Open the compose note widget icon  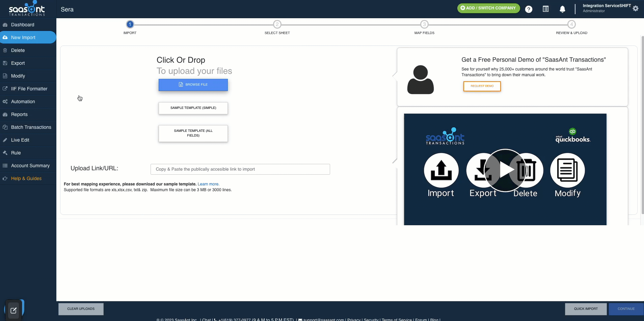pos(14,311)
